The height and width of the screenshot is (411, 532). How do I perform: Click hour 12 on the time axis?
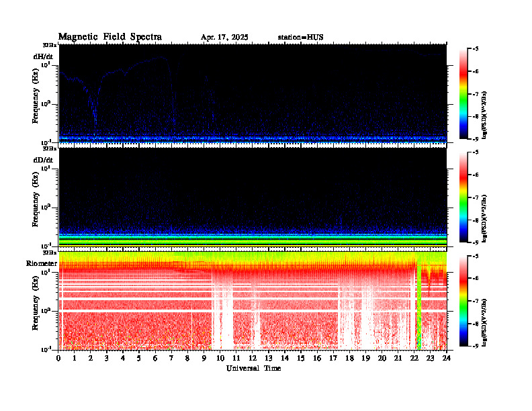[x=253, y=358]
